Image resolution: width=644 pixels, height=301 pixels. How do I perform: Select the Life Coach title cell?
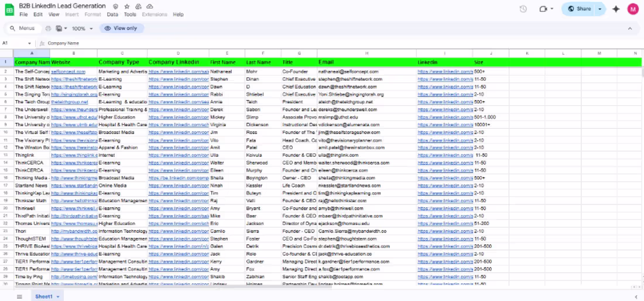[x=299, y=186]
